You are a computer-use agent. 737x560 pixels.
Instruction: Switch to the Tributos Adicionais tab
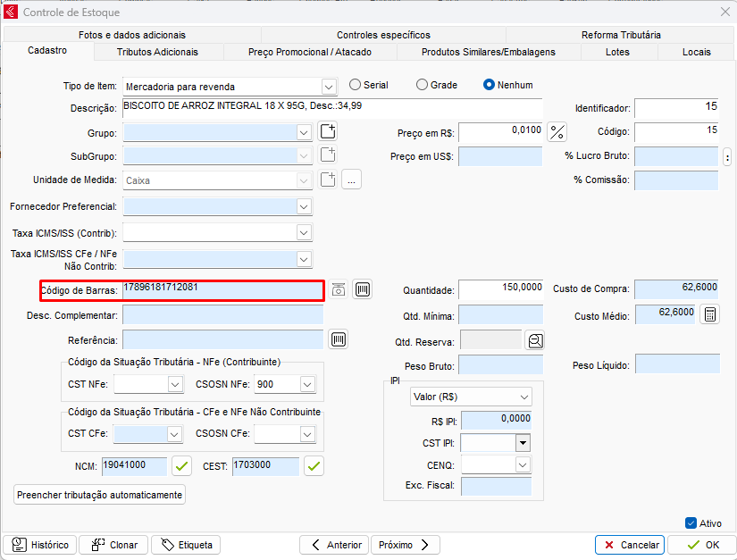point(157,52)
